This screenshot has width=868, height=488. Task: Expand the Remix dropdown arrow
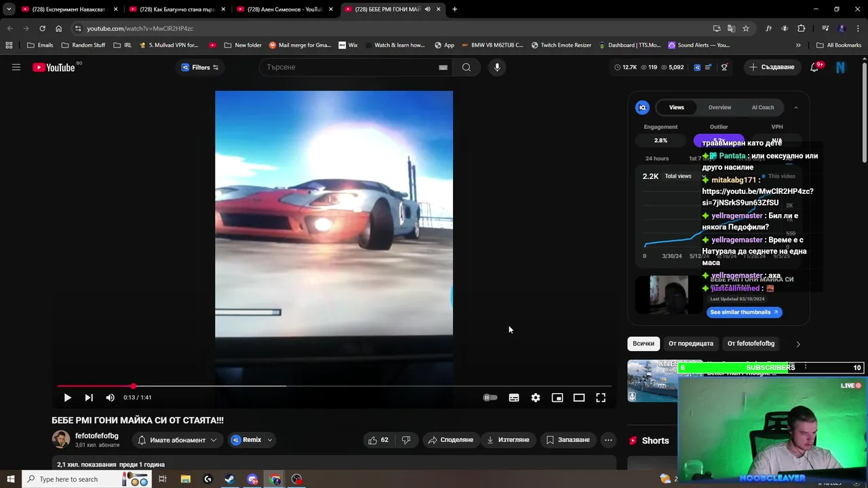point(270,440)
